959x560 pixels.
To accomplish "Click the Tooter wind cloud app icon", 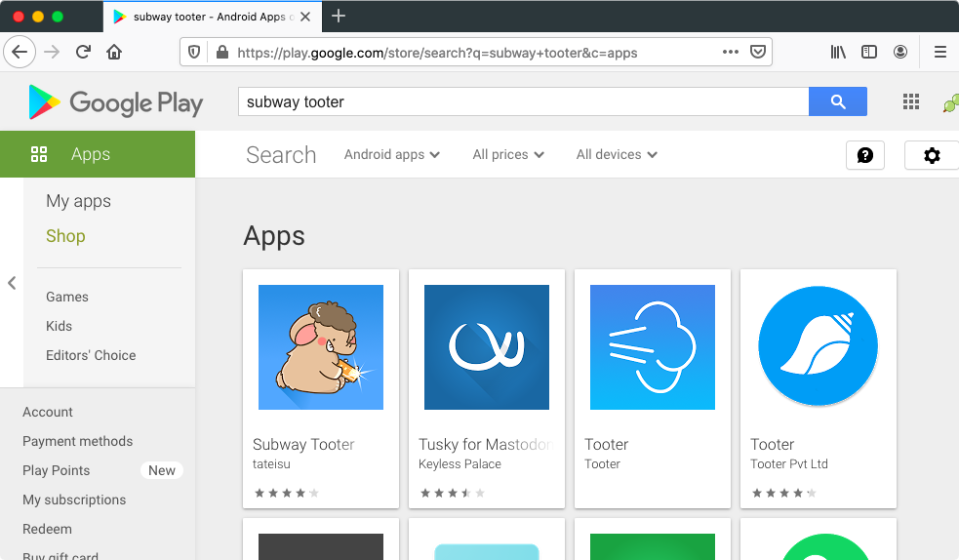I will pos(653,347).
